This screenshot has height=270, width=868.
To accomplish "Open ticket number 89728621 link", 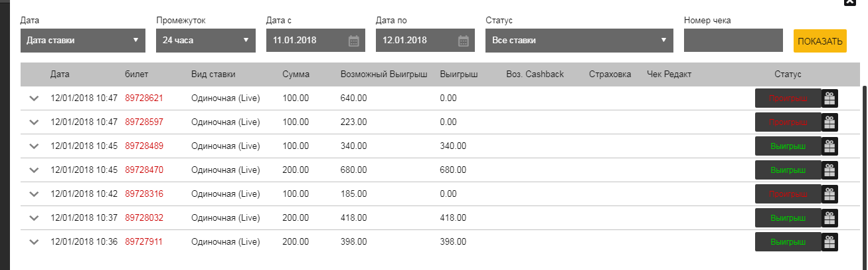I will click(x=144, y=98).
